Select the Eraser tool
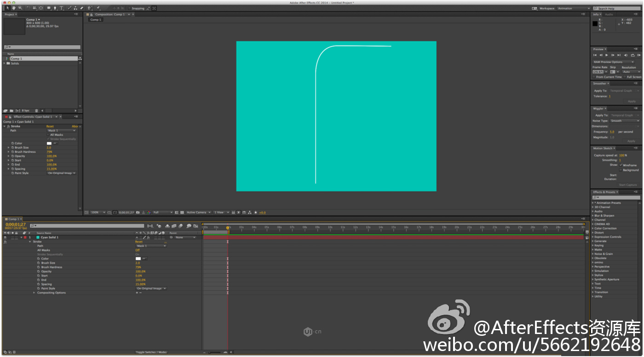The height and width of the screenshot is (357, 644). point(82,8)
